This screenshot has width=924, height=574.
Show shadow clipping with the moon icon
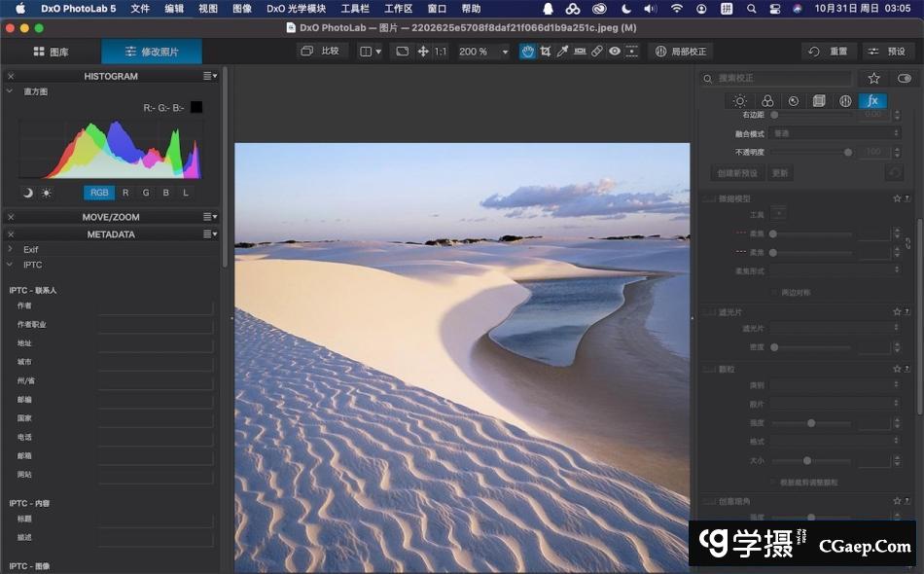click(27, 193)
